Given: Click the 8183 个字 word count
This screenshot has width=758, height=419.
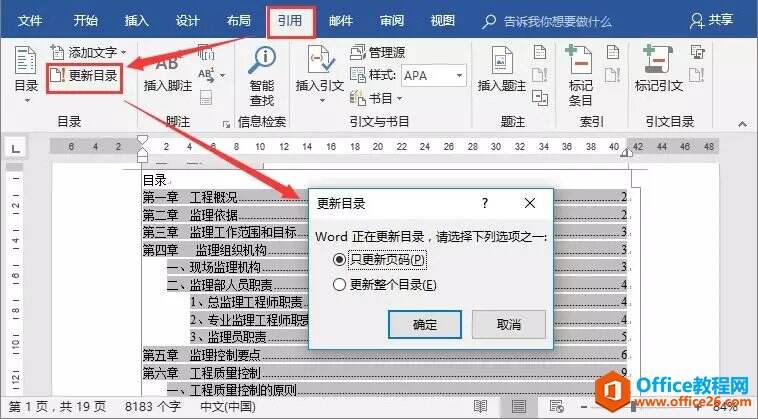Looking at the screenshot, I should (153, 407).
